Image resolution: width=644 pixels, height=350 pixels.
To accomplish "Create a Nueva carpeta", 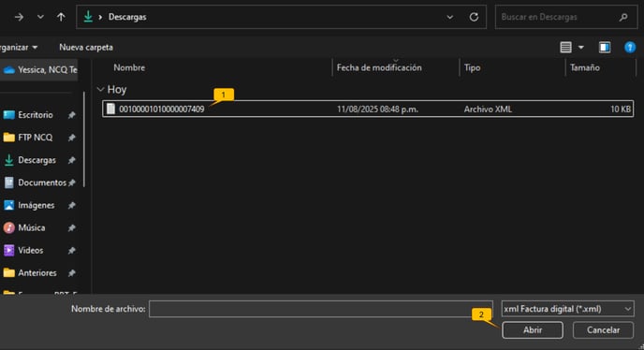I will click(86, 47).
